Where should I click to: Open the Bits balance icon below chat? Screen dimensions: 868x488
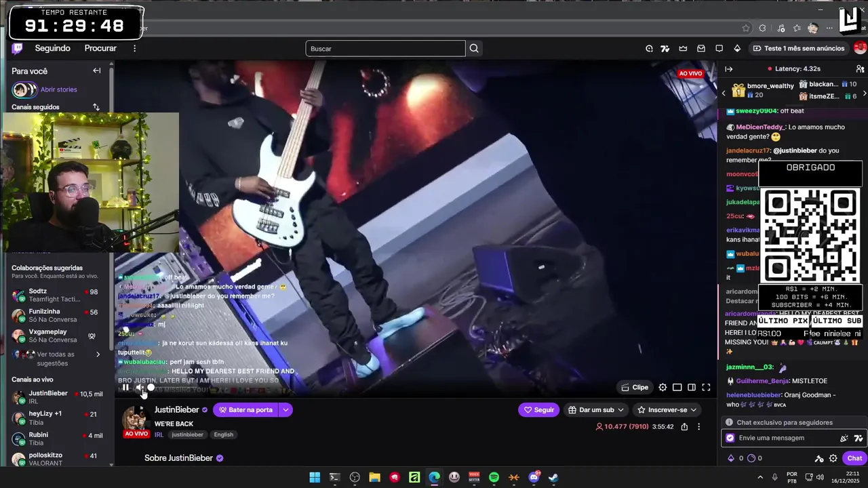[x=731, y=458]
